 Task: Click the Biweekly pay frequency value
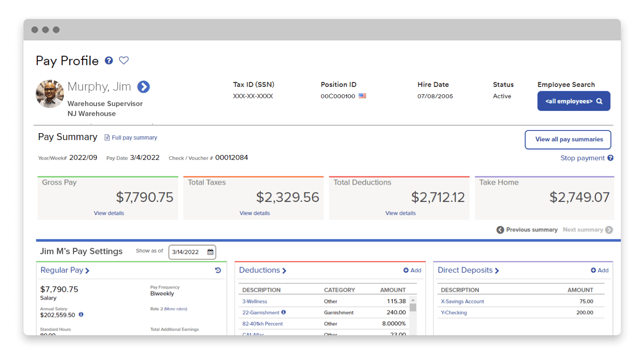tap(162, 294)
